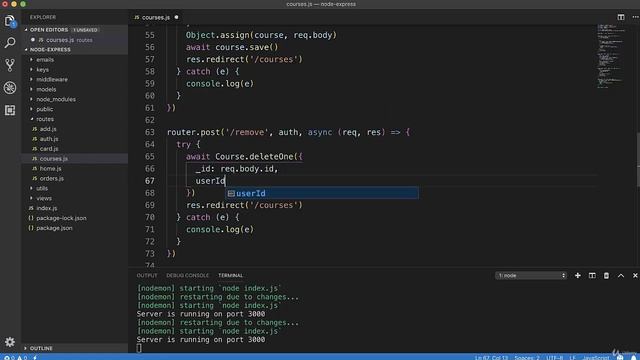Open package.json file
The width and height of the screenshot is (640, 360).
tap(54, 228)
